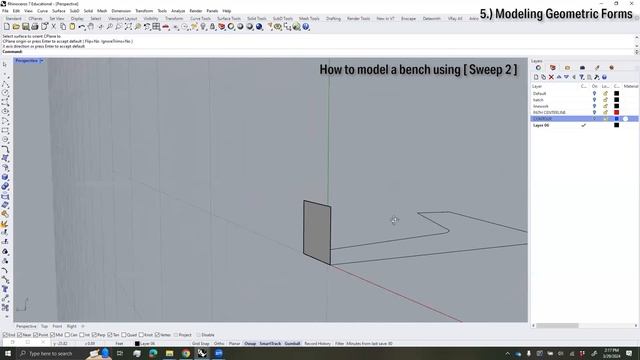Click the Shaded sphere display icon
The width and height of the screenshot is (640, 360).
[x=240, y=27]
